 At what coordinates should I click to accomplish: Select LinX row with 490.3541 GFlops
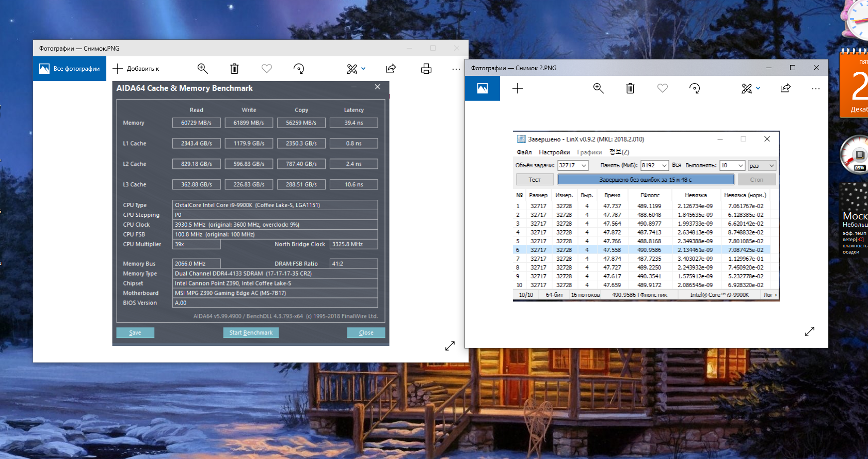tap(642, 276)
